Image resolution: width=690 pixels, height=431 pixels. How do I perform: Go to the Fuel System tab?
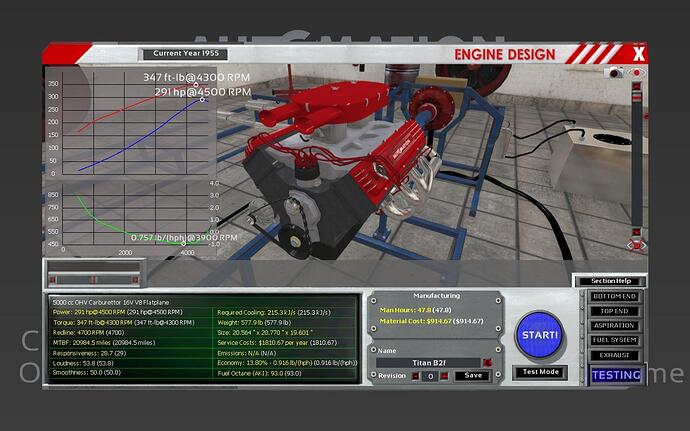614,340
